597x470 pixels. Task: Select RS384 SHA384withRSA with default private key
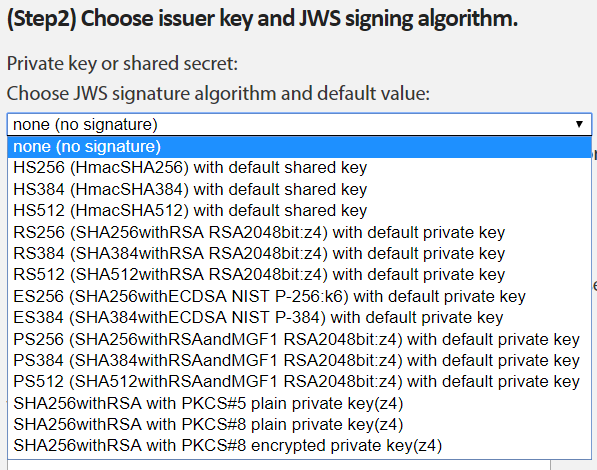click(300, 253)
